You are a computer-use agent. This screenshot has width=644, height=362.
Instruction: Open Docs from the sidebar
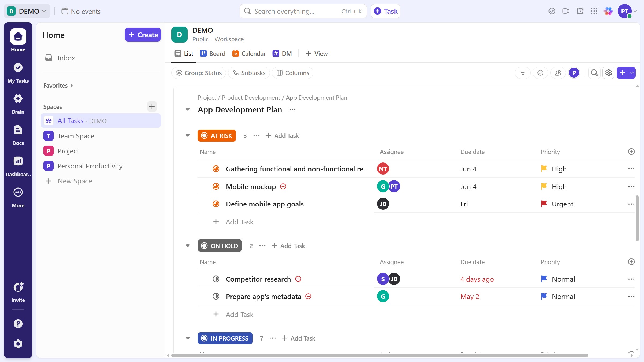coord(18,134)
